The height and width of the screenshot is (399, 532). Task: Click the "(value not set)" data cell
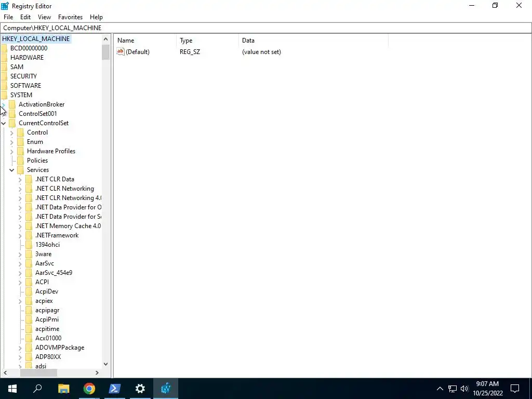click(x=261, y=52)
